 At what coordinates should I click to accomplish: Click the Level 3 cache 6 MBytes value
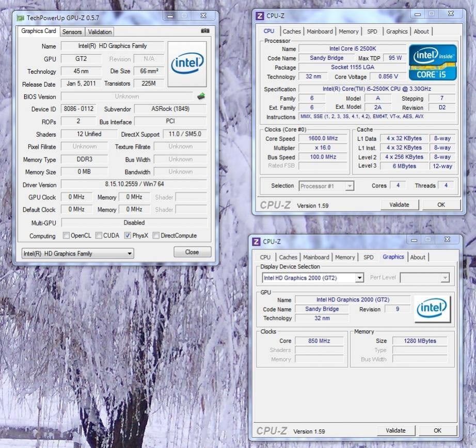pyautogui.click(x=404, y=166)
